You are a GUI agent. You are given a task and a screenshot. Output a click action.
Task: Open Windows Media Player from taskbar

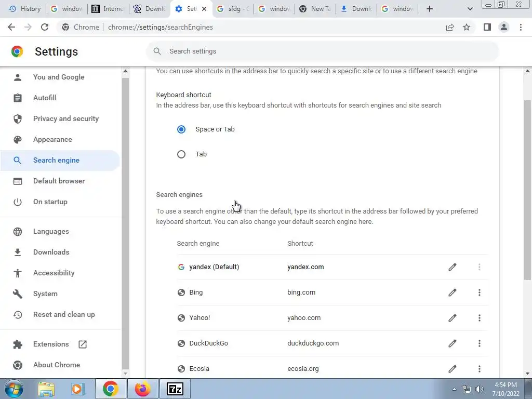(x=77, y=389)
